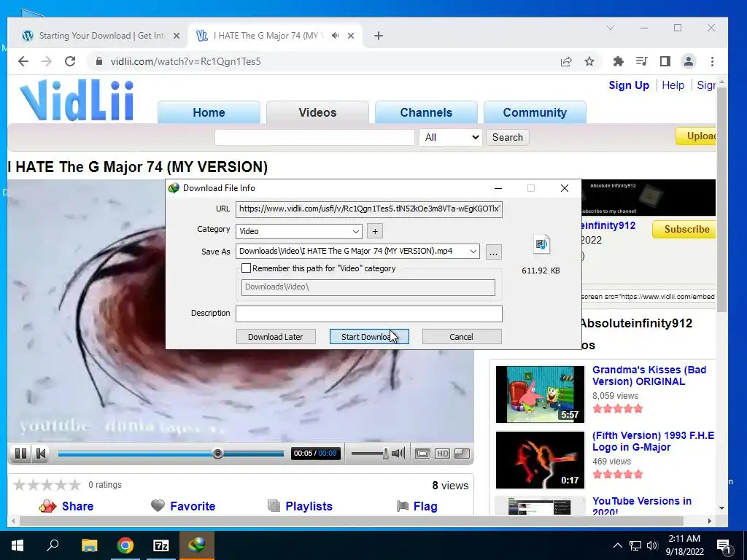
Task: Add a new category with plus button
Action: click(x=375, y=231)
